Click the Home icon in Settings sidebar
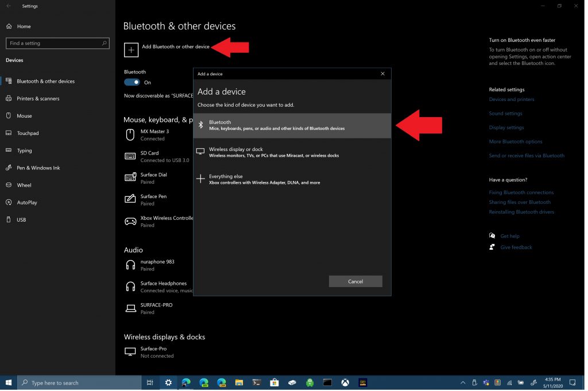 point(9,26)
